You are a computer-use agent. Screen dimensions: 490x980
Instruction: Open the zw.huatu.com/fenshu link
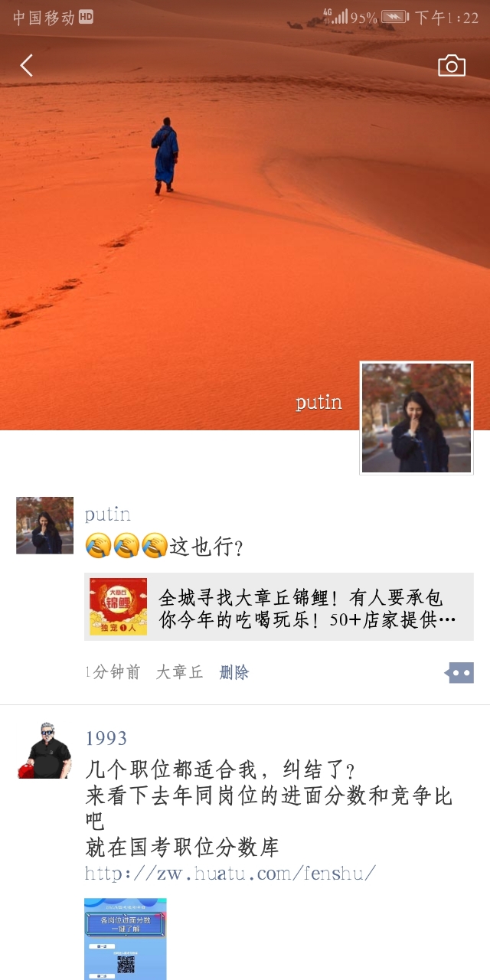tap(230, 873)
